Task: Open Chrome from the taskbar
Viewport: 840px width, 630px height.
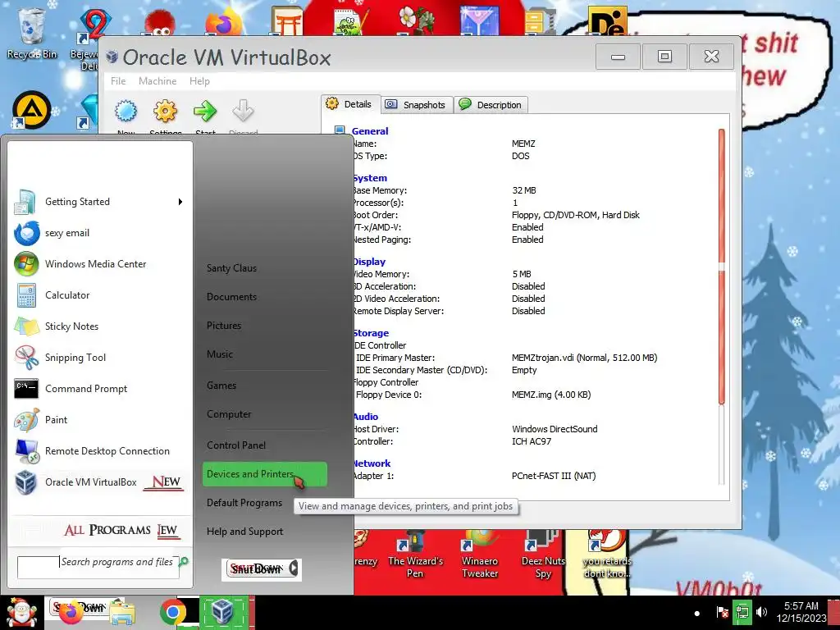Action: [172, 614]
